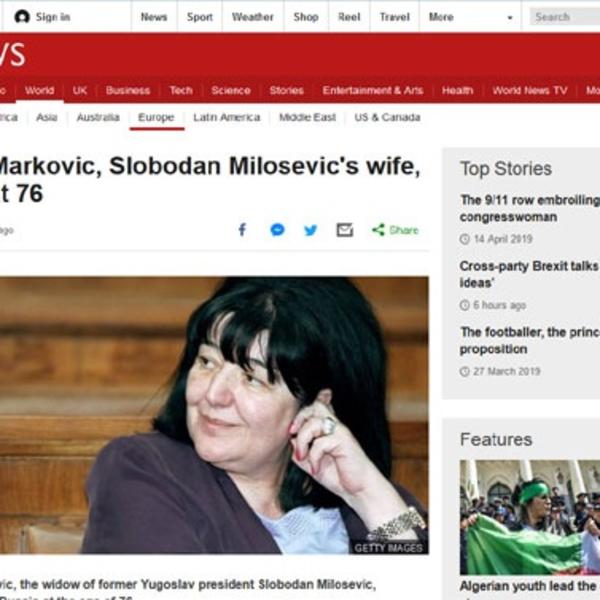Click the Search input field

click(565, 17)
